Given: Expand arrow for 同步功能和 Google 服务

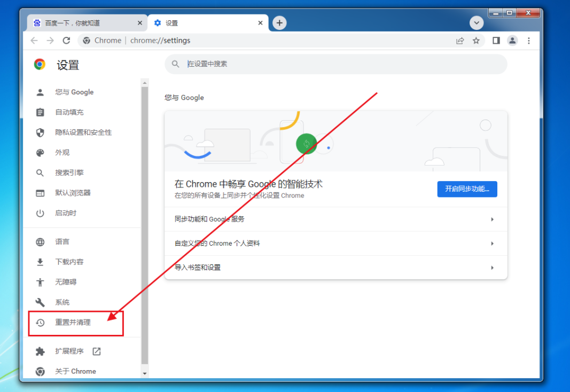Looking at the screenshot, I should click(x=492, y=219).
